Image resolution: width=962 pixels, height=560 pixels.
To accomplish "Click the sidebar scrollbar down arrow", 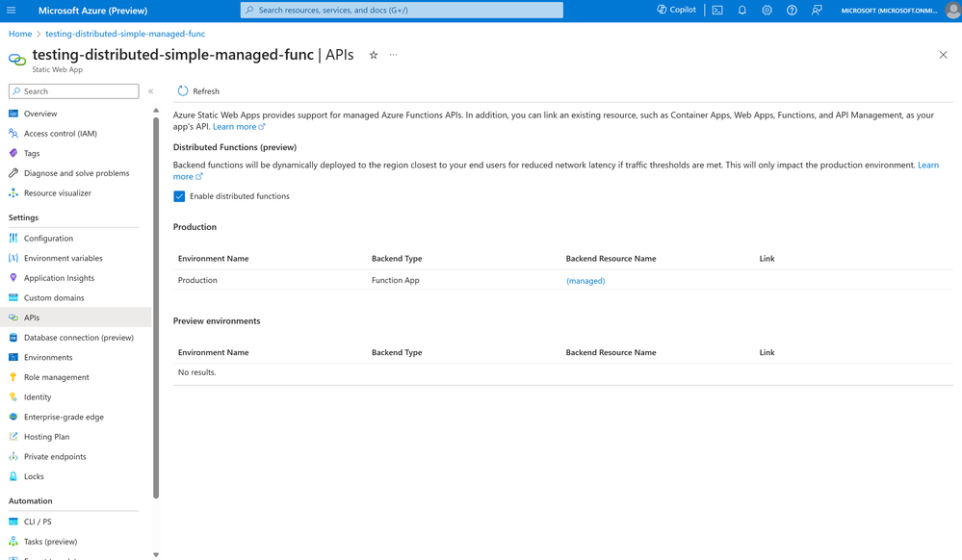I will pyautogui.click(x=156, y=554).
